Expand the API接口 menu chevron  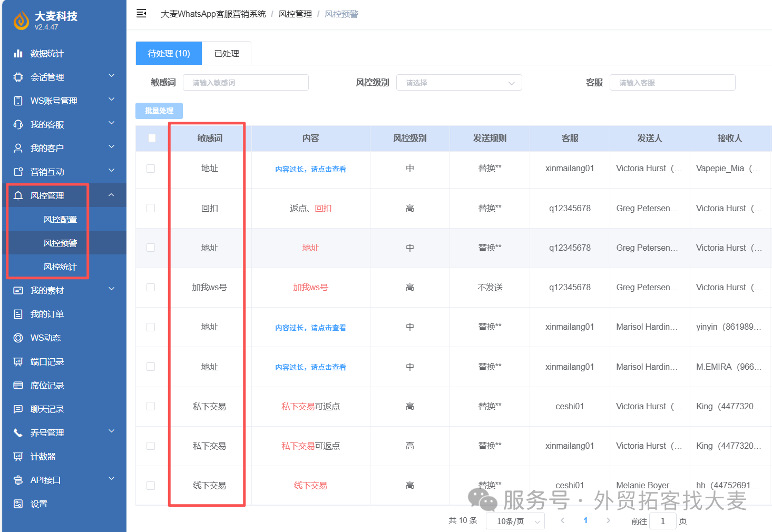point(111,479)
